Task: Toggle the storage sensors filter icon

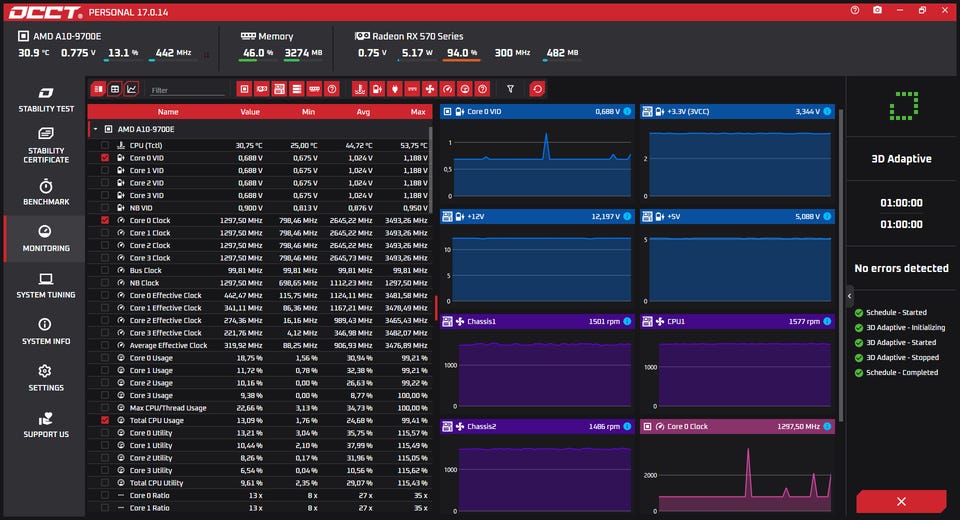Action: (297, 89)
